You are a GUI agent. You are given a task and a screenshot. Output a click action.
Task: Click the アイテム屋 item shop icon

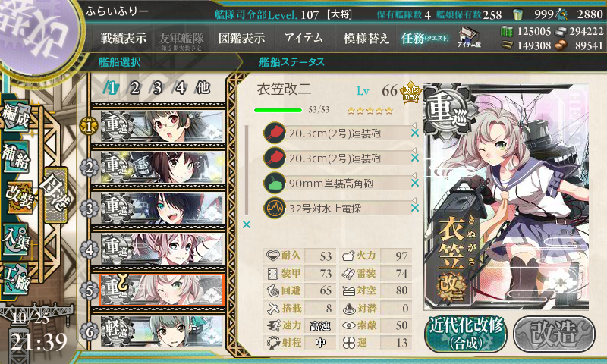[469, 37]
